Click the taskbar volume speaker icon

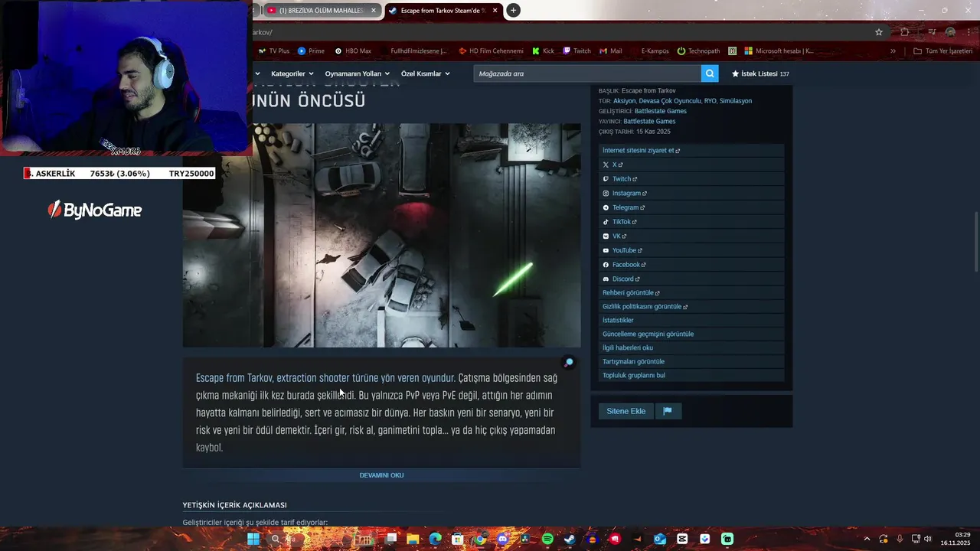928,539
